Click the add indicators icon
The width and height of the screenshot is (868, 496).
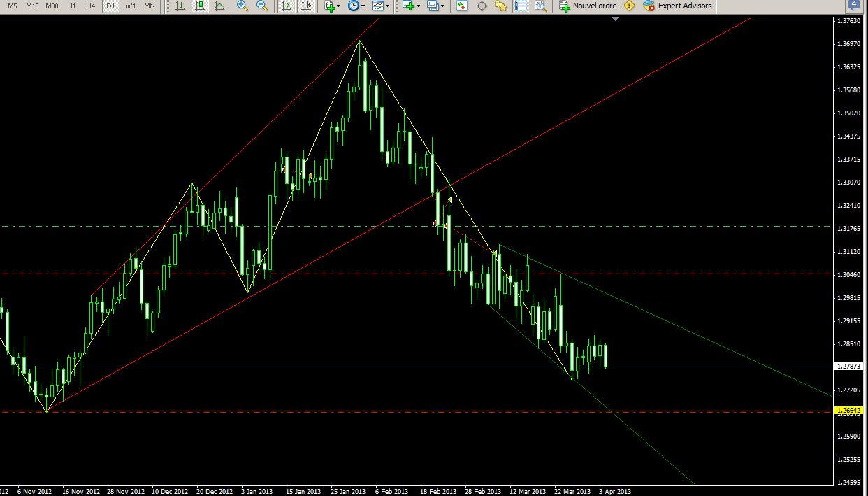[331, 6]
